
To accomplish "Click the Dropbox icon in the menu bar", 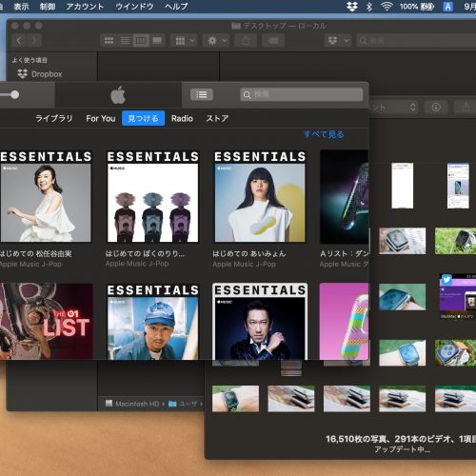I will 352,7.
